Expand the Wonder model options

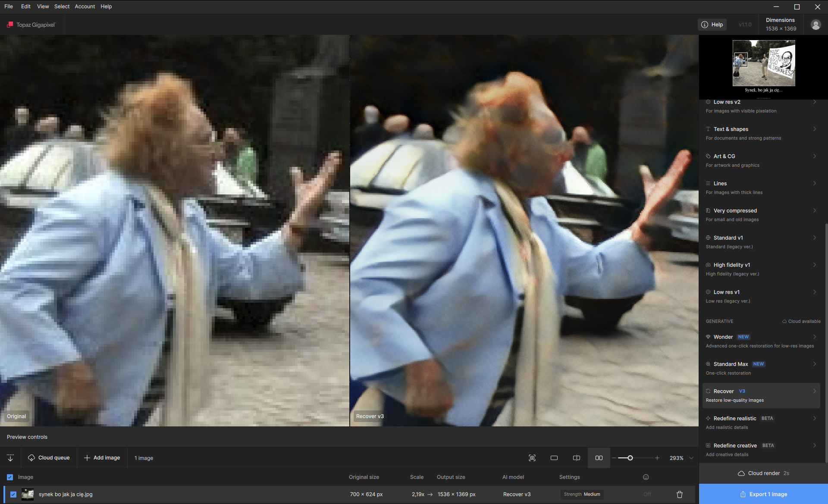814,337
